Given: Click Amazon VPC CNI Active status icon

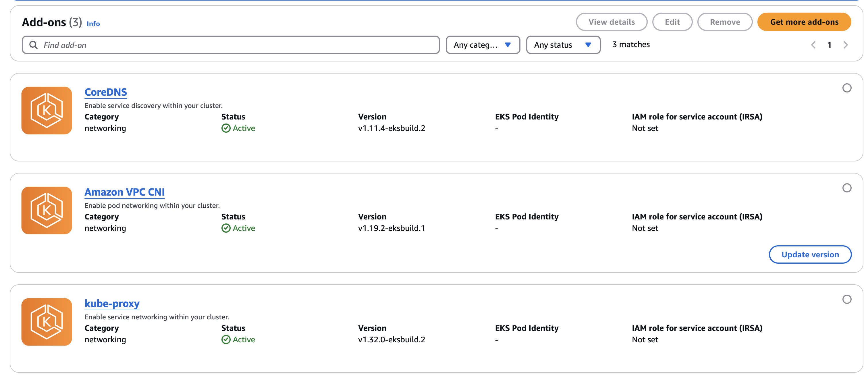Looking at the screenshot, I should coord(226,228).
